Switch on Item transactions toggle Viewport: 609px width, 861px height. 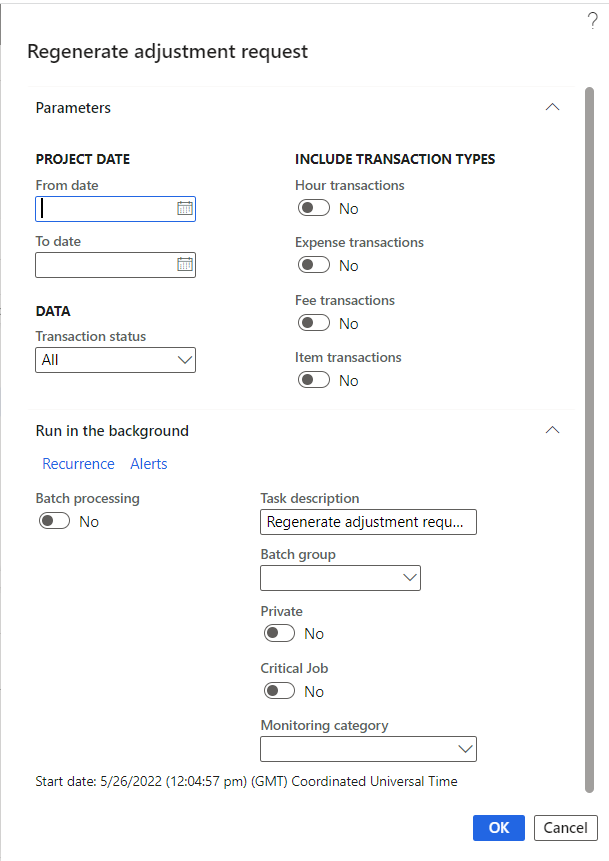[x=314, y=380]
